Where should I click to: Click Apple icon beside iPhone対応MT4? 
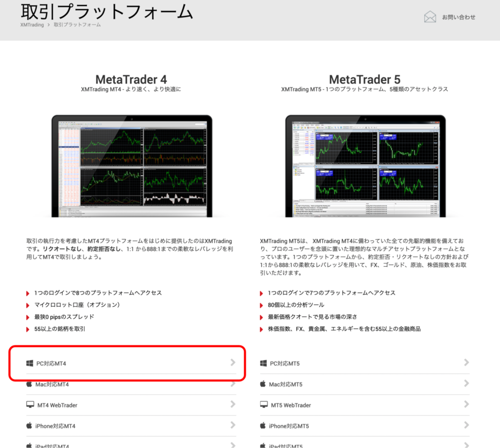(x=29, y=426)
